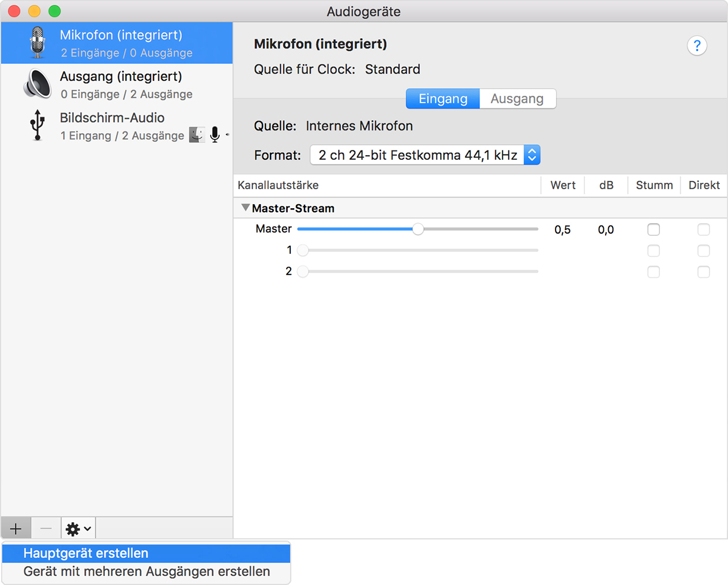
Task: Select Gerät mit mehreren Ausgängen erstellen
Action: tap(146, 572)
